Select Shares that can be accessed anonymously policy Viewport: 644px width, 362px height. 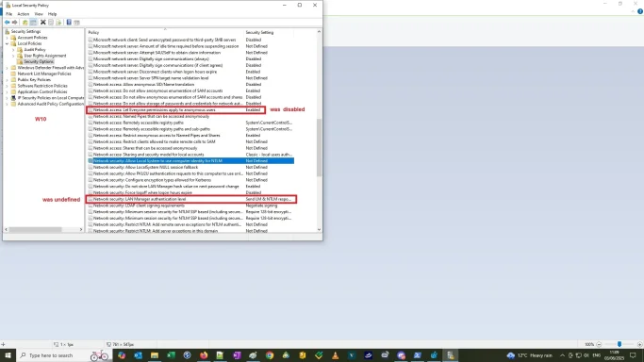tap(191, 148)
